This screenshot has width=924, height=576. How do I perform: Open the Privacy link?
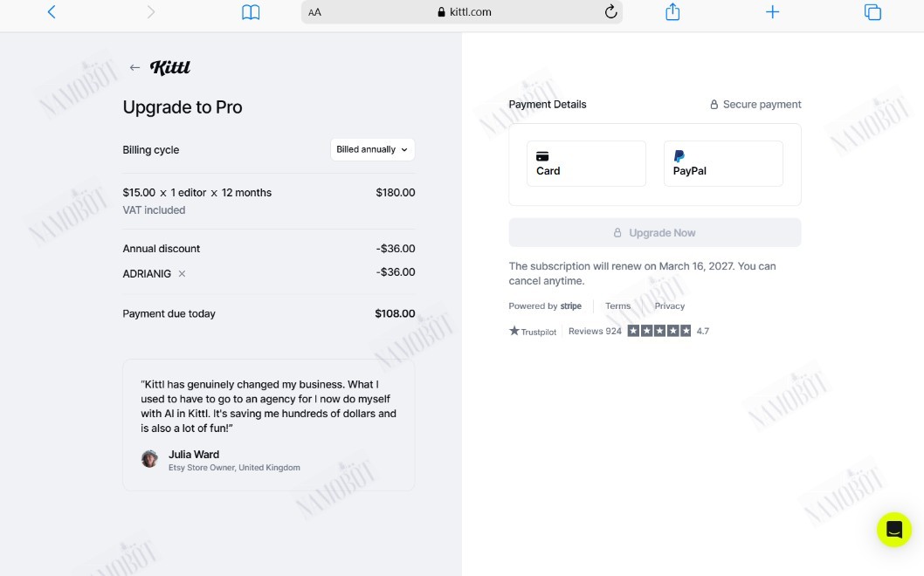pyautogui.click(x=670, y=305)
